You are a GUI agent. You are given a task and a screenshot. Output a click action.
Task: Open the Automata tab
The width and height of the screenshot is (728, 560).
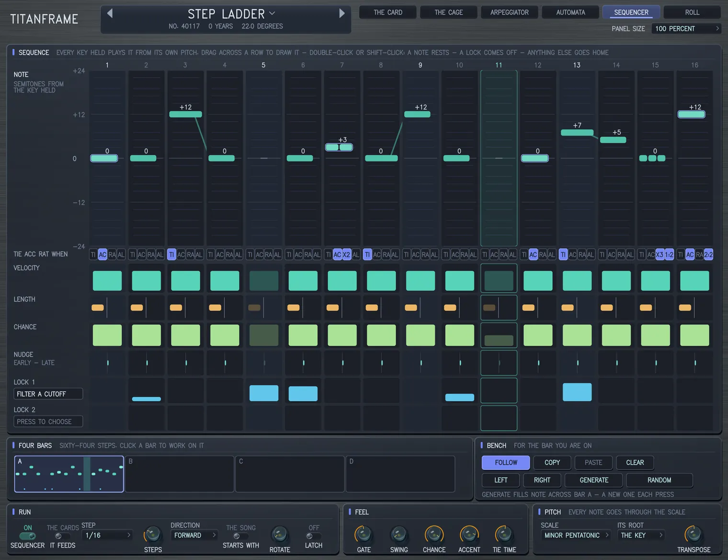tap(570, 12)
